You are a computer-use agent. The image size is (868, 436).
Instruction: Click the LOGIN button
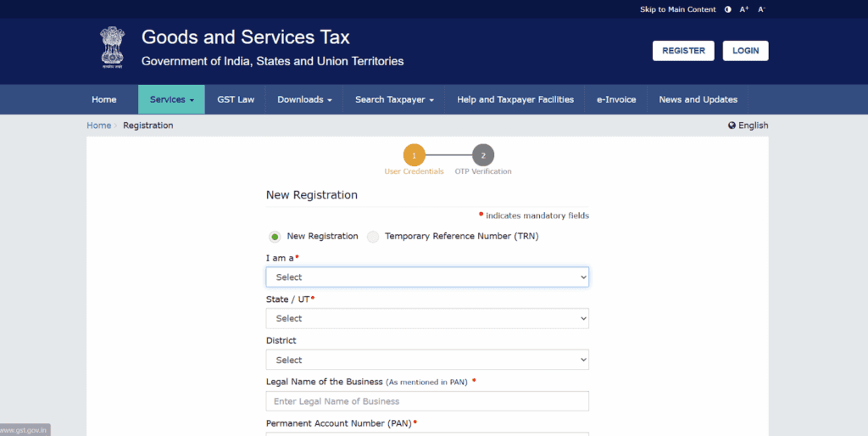coord(746,50)
